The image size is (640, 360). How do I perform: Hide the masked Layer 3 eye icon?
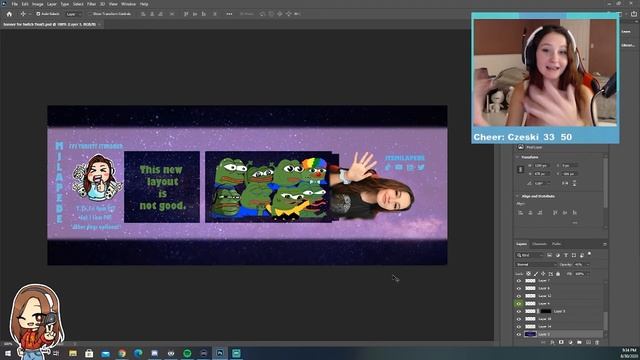(519, 311)
